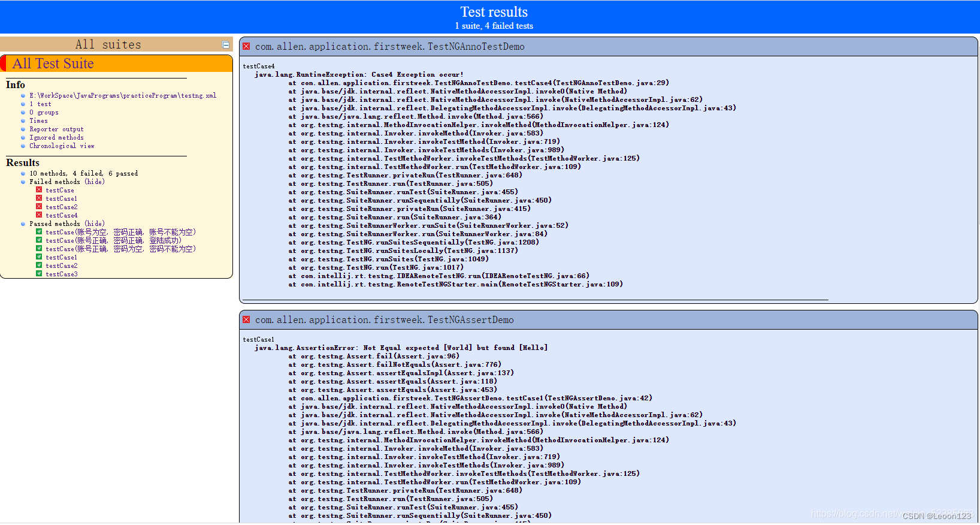
Task: Click the 'All suites' panel title
Action: pyautogui.click(x=108, y=44)
